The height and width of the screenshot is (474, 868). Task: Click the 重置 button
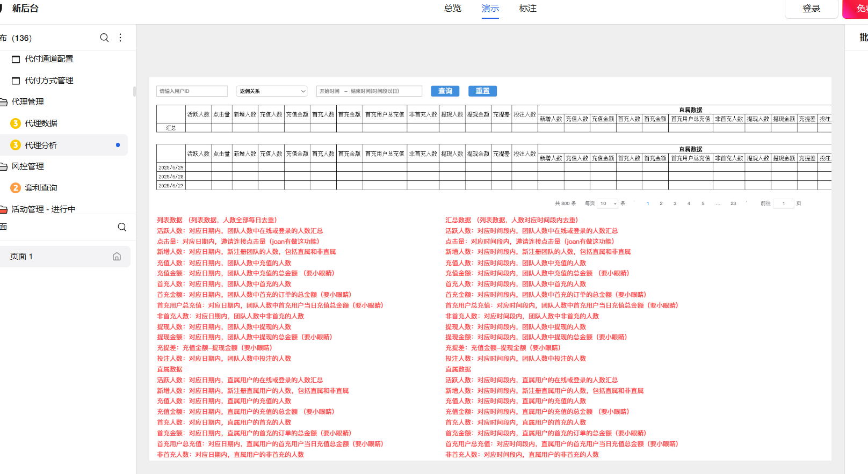pyautogui.click(x=482, y=91)
